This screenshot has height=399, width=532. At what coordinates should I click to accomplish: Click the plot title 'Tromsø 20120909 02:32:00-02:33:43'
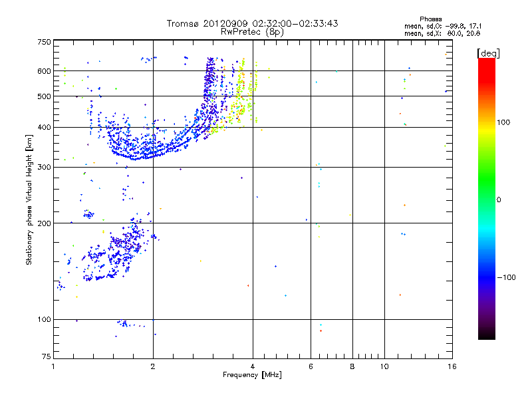[x=252, y=23]
